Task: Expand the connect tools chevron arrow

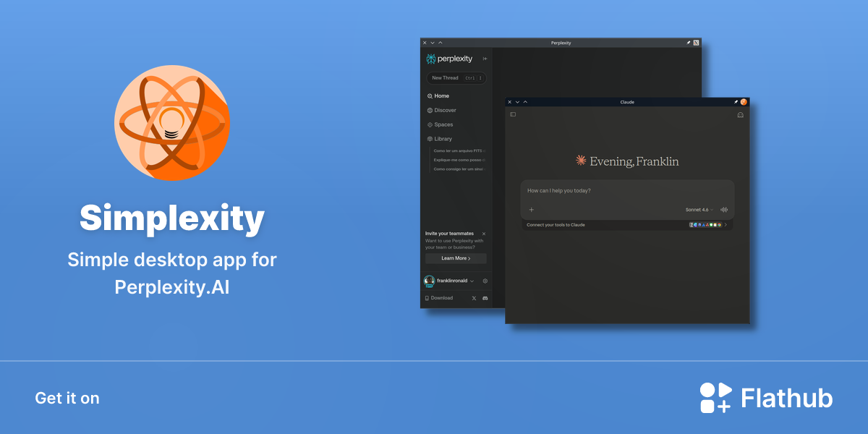Action: click(726, 225)
